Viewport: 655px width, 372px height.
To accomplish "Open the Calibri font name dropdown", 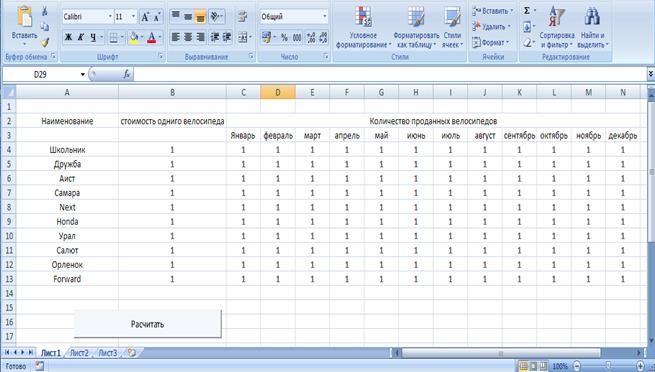I will 110,17.
